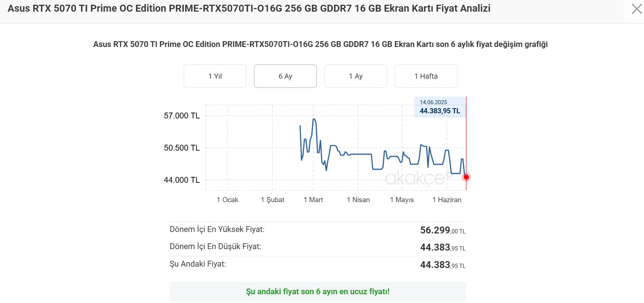Select the 6 Ay time range

pyautogui.click(x=285, y=76)
